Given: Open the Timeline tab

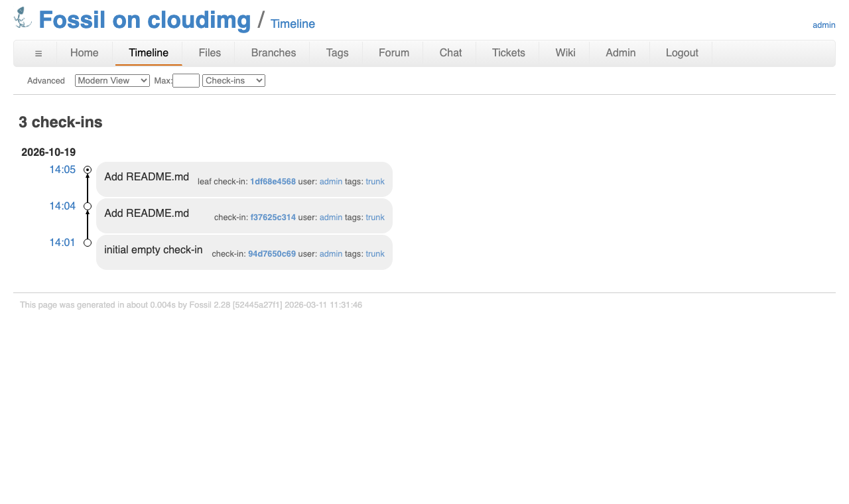Looking at the screenshot, I should [x=149, y=53].
